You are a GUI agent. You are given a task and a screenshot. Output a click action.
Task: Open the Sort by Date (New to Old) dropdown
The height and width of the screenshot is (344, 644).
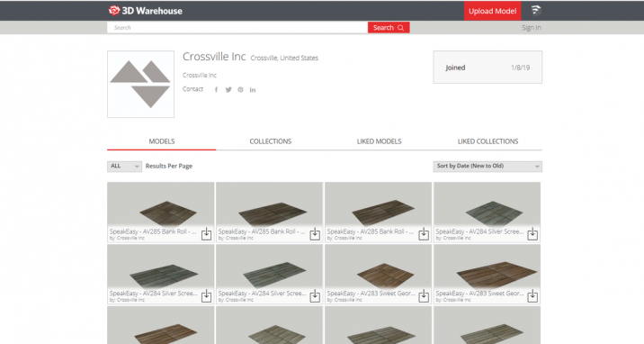click(487, 166)
